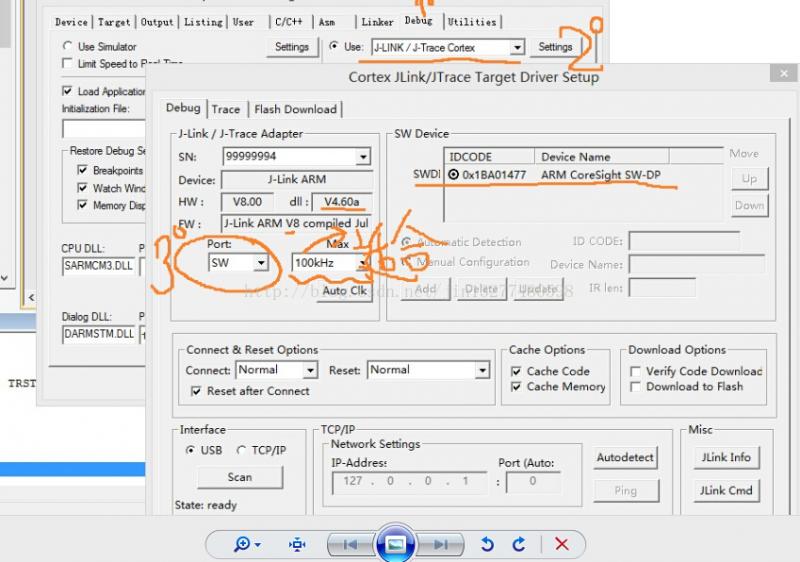Viewport: 800px width, 562px height.
Task: Open the SN serial number dropdown
Action: pyautogui.click(x=362, y=157)
